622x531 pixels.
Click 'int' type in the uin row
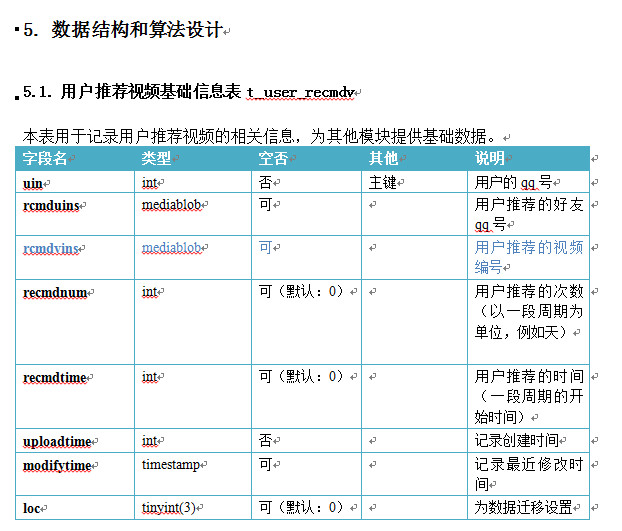tap(150, 182)
